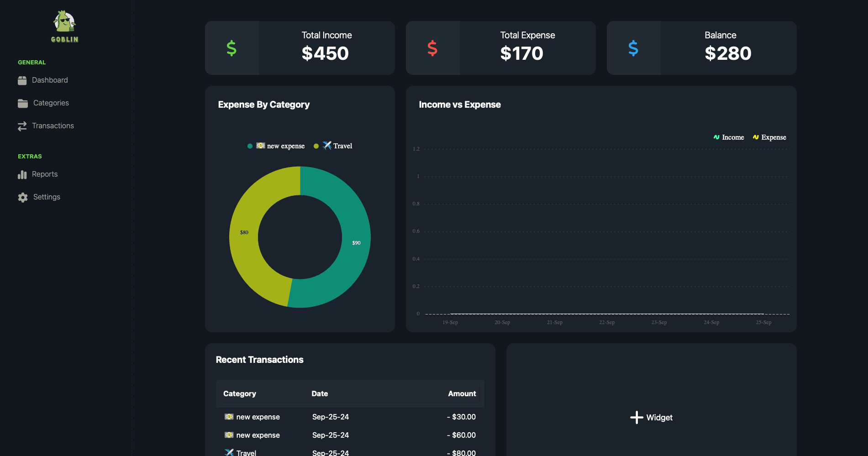Click the Dashboard calendar icon

pos(22,80)
